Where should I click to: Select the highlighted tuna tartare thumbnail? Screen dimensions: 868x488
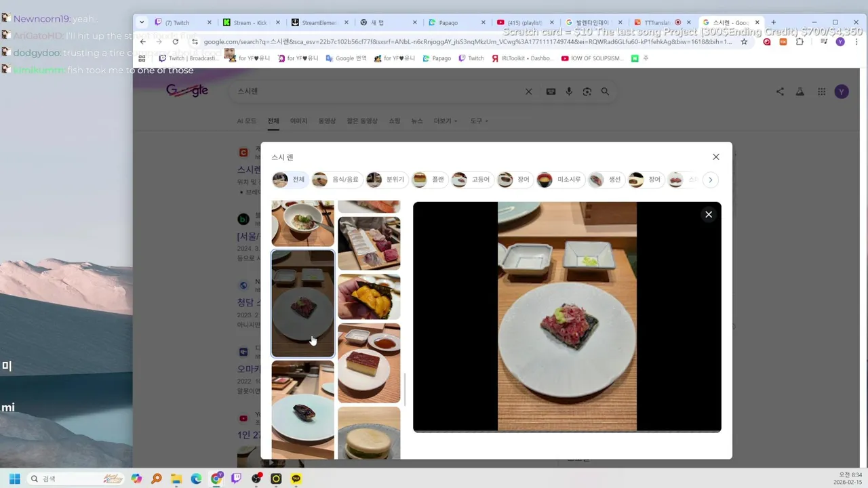click(302, 304)
